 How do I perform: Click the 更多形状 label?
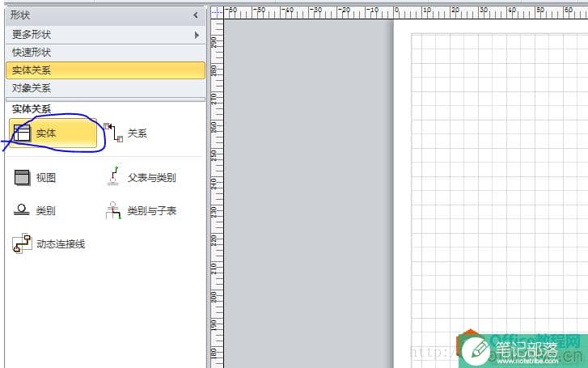point(32,35)
